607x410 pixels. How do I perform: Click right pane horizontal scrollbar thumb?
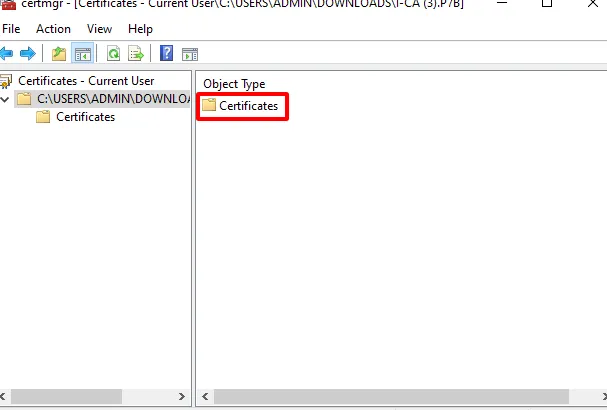[391, 396]
